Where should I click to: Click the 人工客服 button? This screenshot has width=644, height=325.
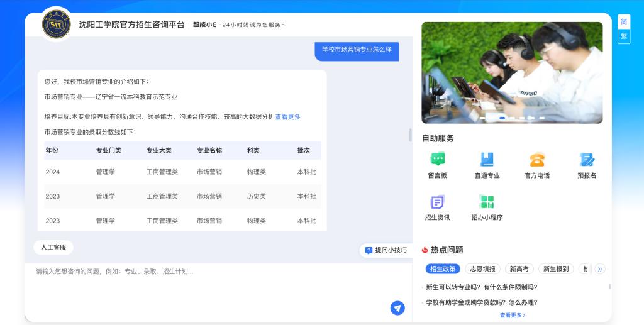(x=53, y=248)
